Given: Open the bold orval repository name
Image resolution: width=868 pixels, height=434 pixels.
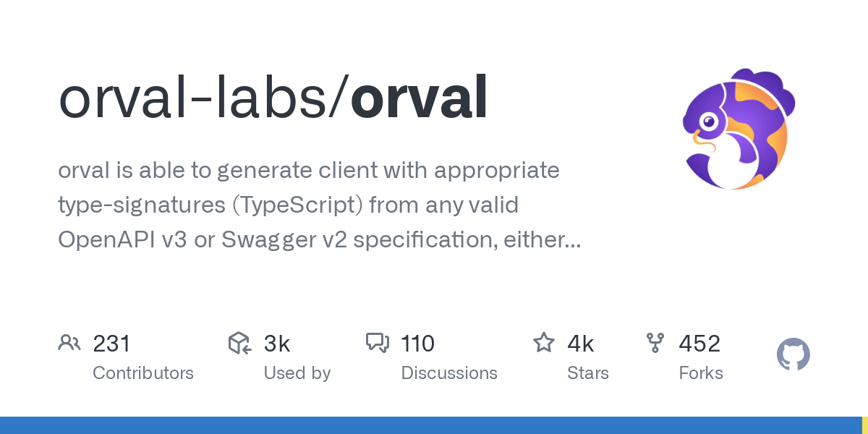Looking at the screenshot, I should tap(419, 98).
